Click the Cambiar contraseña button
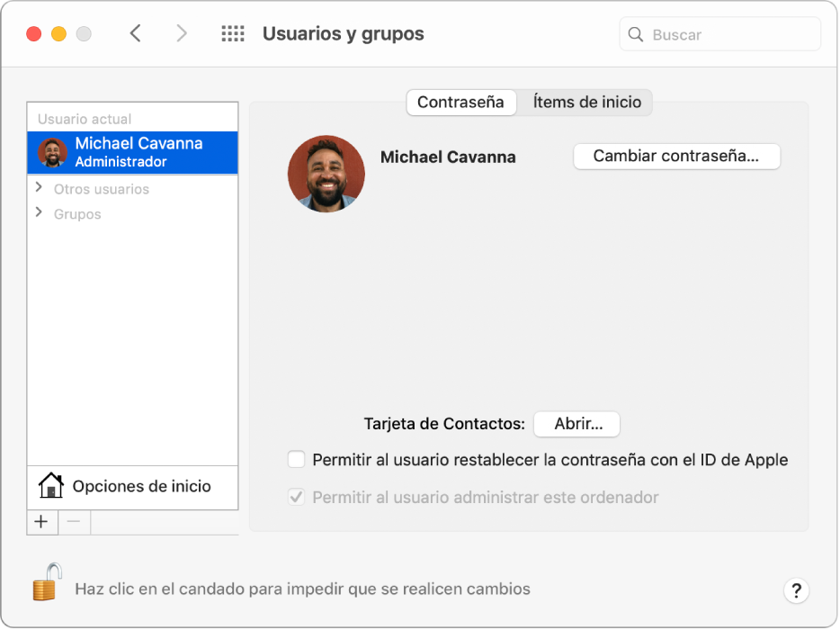Screen dimensions: 840x630 pos(676,156)
